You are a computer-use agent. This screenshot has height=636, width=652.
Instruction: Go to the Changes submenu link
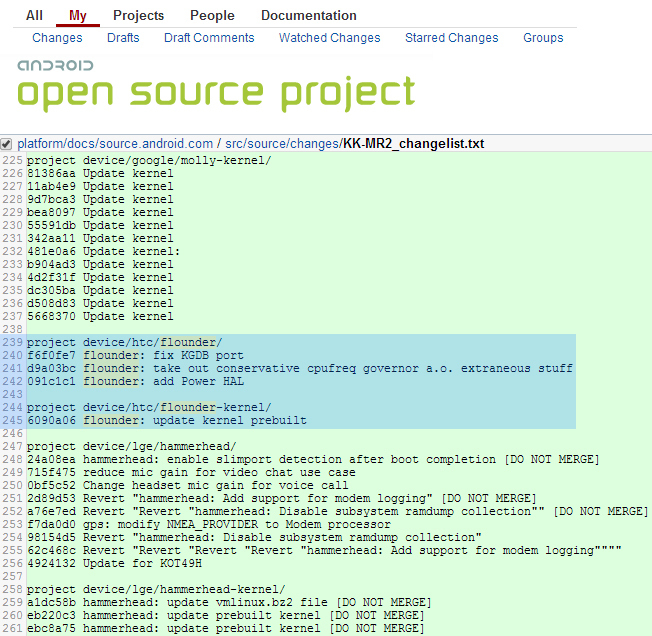[x=57, y=38]
